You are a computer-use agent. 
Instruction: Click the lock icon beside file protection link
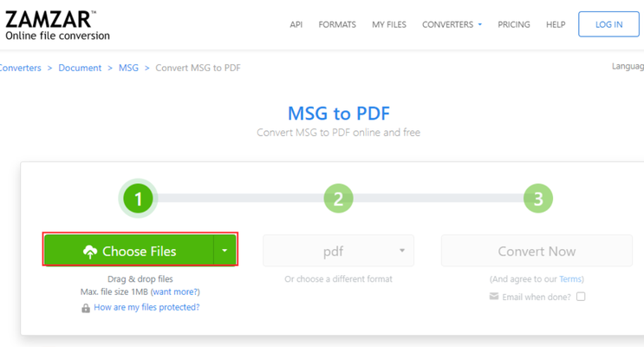click(86, 308)
